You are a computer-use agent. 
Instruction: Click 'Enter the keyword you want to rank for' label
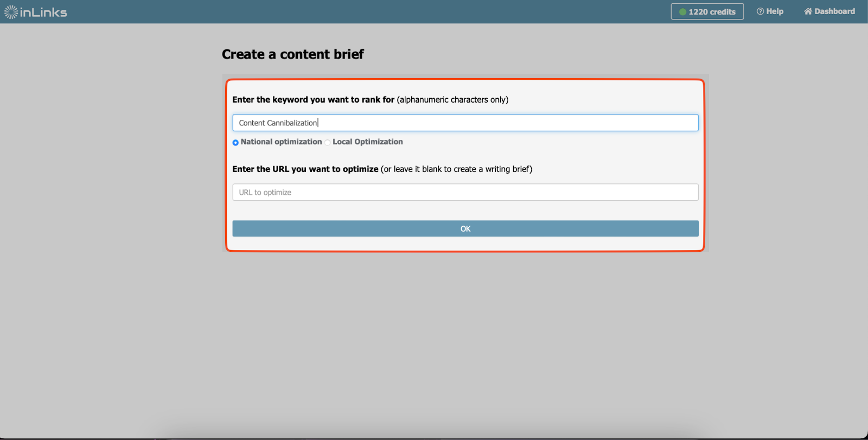coord(314,100)
